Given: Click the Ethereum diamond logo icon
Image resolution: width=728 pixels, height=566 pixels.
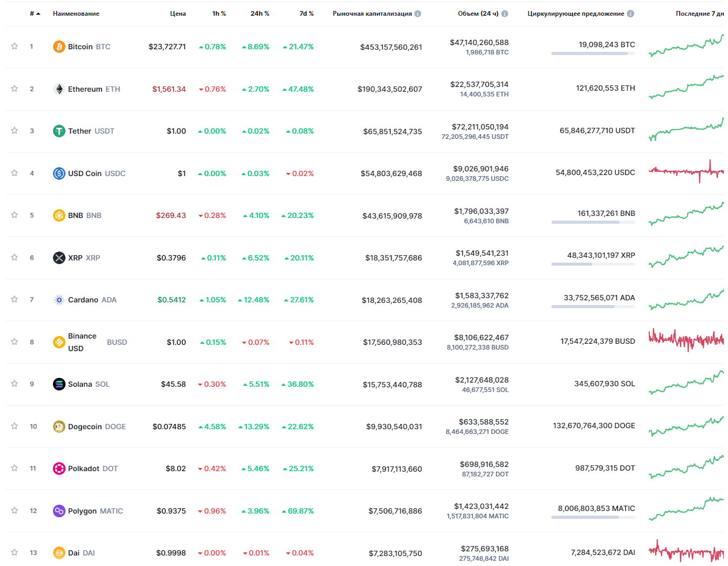Looking at the screenshot, I should (x=59, y=89).
